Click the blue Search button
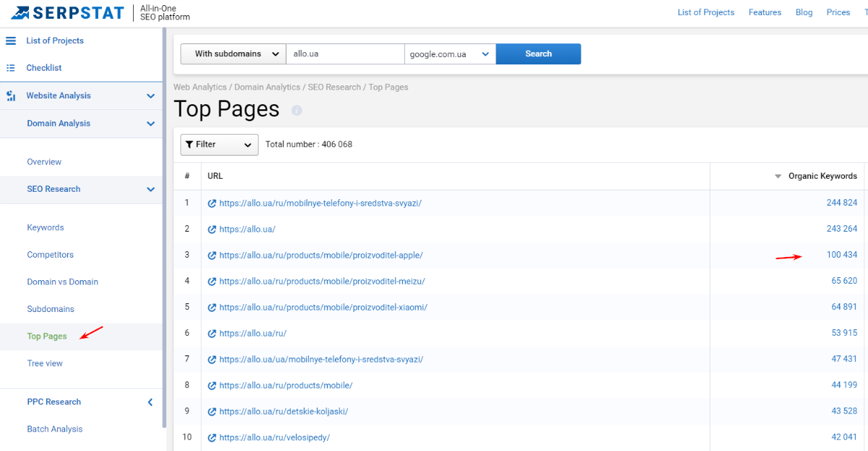The image size is (868, 451). [538, 54]
